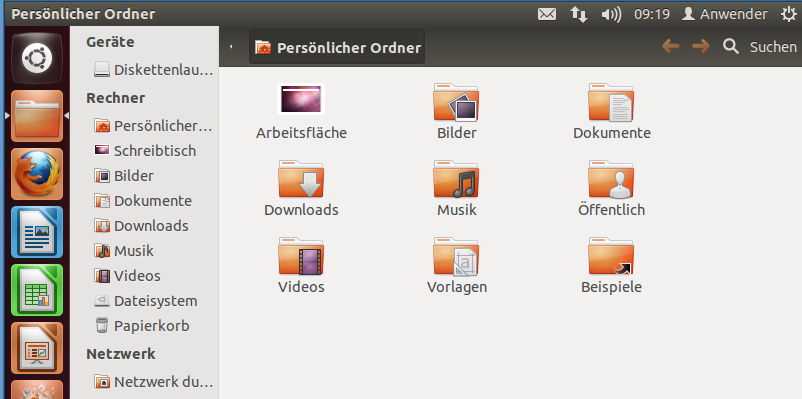Viewport: 802px width, 399px height.
Task: Open the Anwender user menu
Action: coord(725,14)
